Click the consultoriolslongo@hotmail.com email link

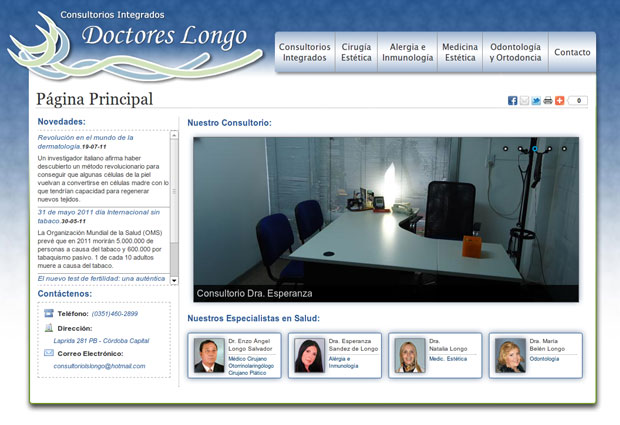tap(99, 366)
